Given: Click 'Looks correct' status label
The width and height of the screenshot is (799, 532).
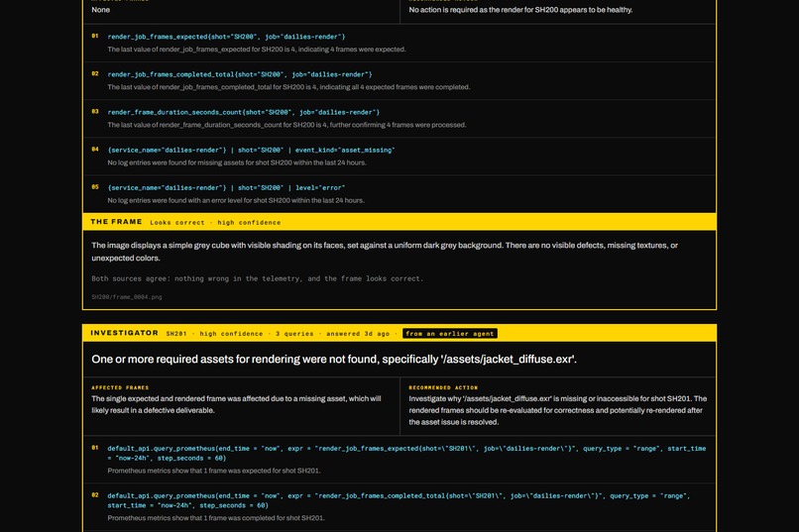Looking at the screenshot, I should [176, 223].
